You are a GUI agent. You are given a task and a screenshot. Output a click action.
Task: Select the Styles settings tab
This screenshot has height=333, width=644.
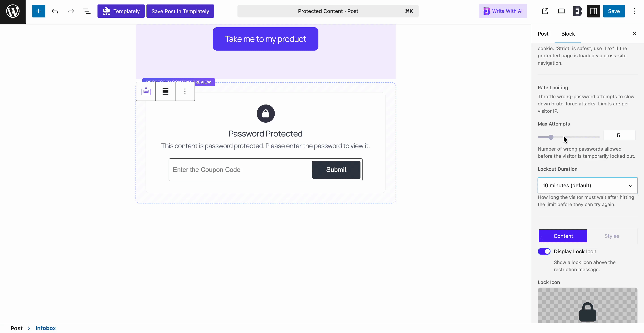(x=612, y=236)
